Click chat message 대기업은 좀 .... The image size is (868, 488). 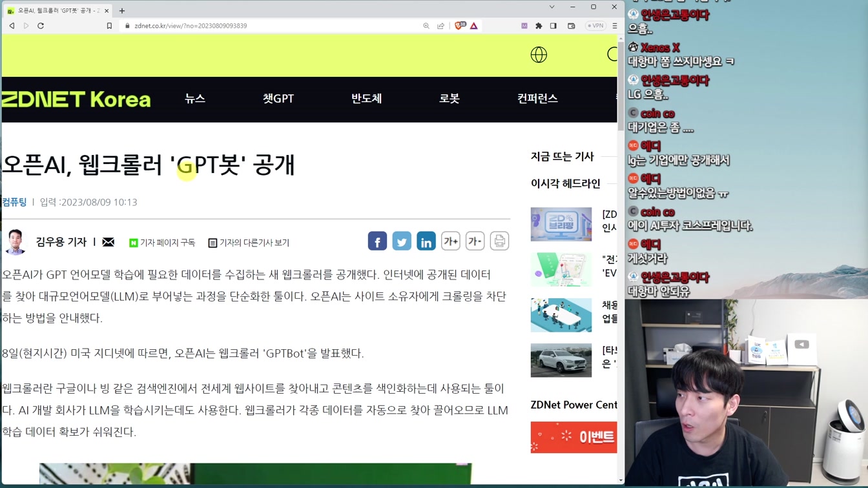coord(661,128)
